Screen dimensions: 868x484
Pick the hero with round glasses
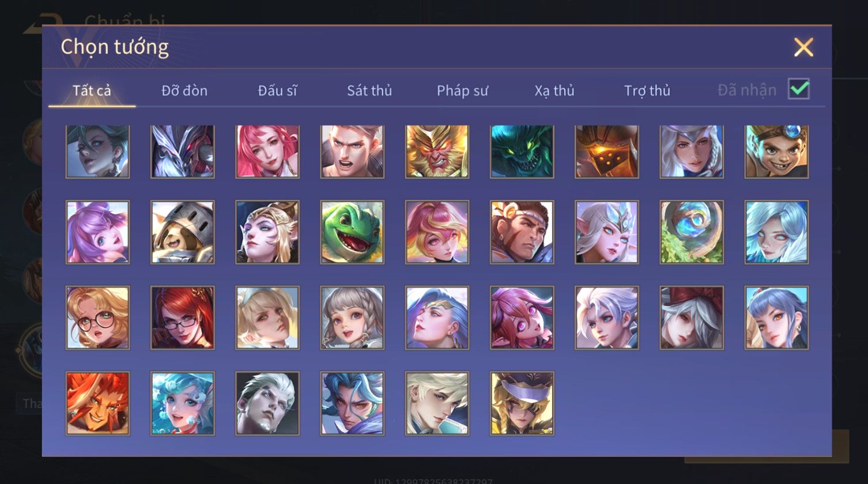coord(98,317)
